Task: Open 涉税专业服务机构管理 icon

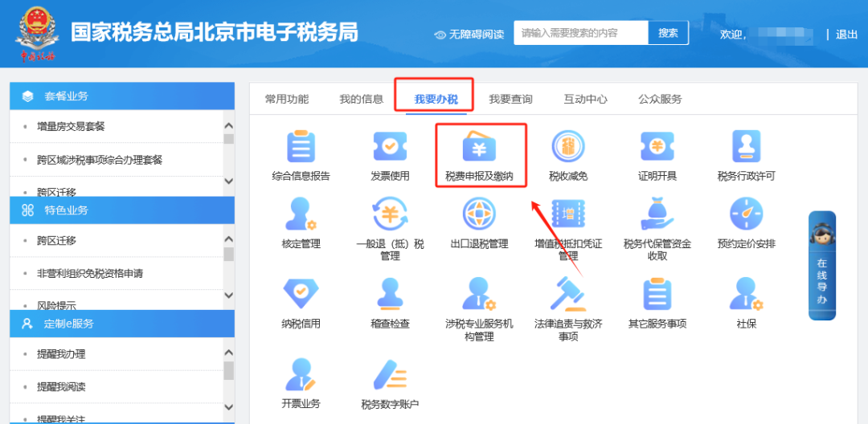Action: [479, 294]
